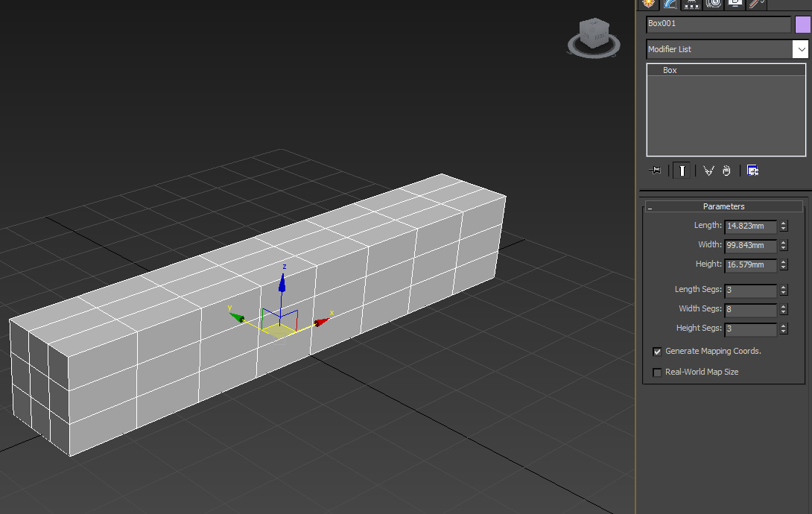Click the Box001 object name field
The height and width of the screenshot is (514, 812).
pos(718,24)
